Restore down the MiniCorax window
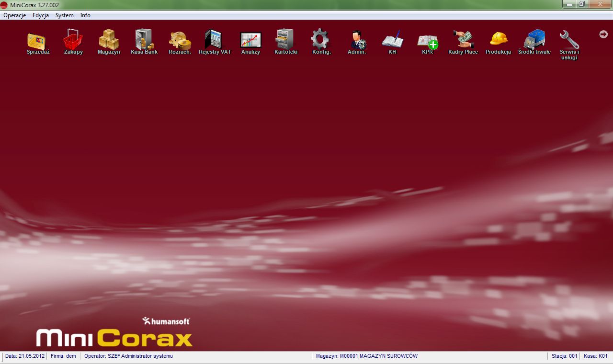613x364 pixels. point(582,4)
